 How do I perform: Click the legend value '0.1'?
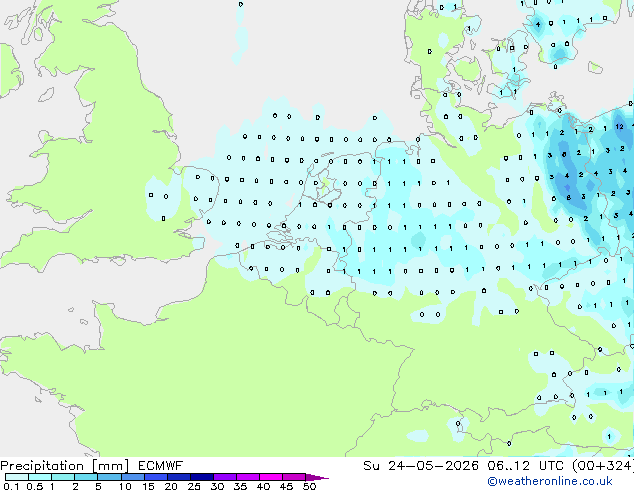tap(11, 486)
